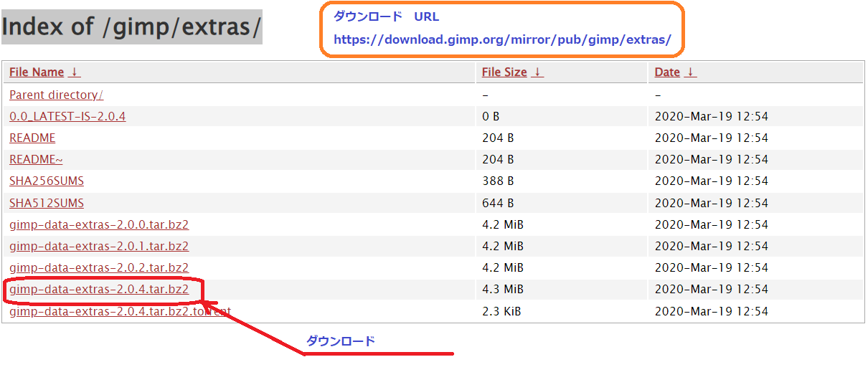The width and height of the screenshot is (868, 390).
Task: Open the README file
Action: tap(32, 138)
